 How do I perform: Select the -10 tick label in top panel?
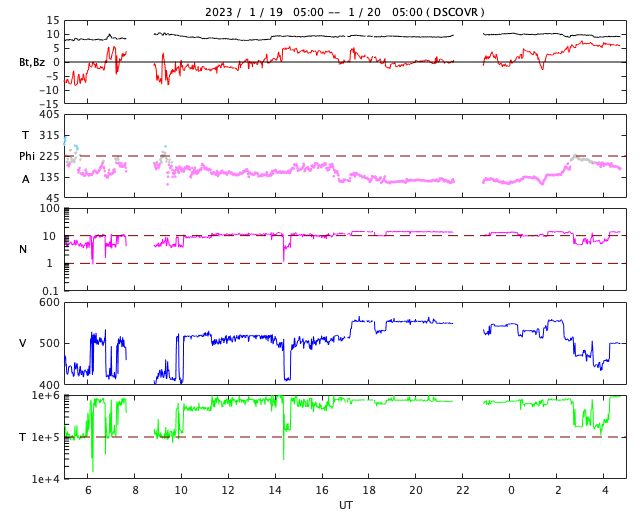point(49,90)
